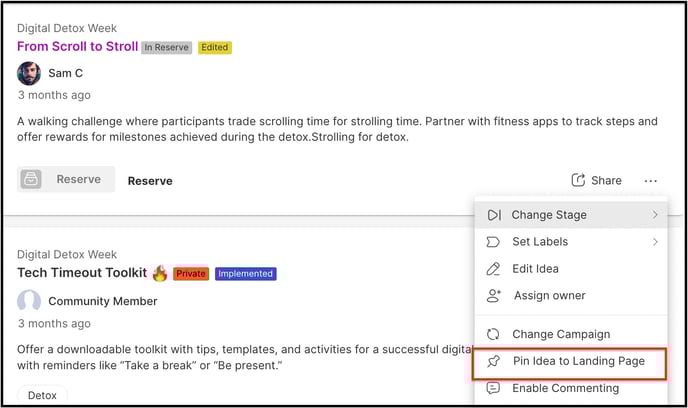Select Assign owner menu entry
The width and height of the screenshot is (688, 408).
[571, 296]
